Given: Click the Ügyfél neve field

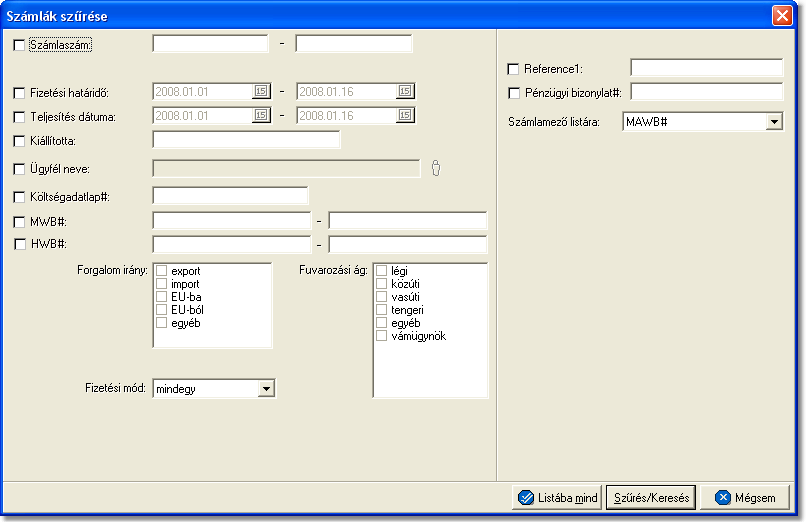Looking at the screenshot, I should 286,168.
